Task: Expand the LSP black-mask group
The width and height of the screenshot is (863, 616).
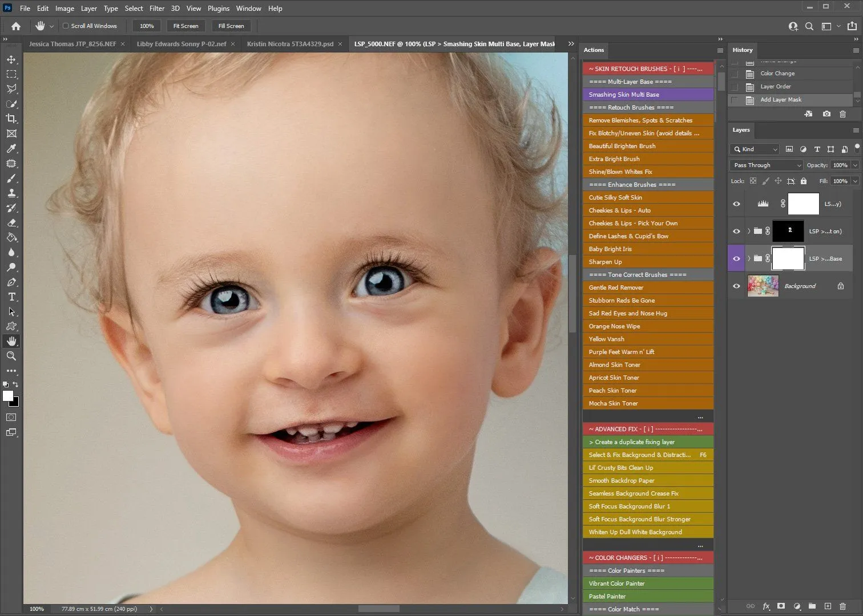Action: point(749,232)
